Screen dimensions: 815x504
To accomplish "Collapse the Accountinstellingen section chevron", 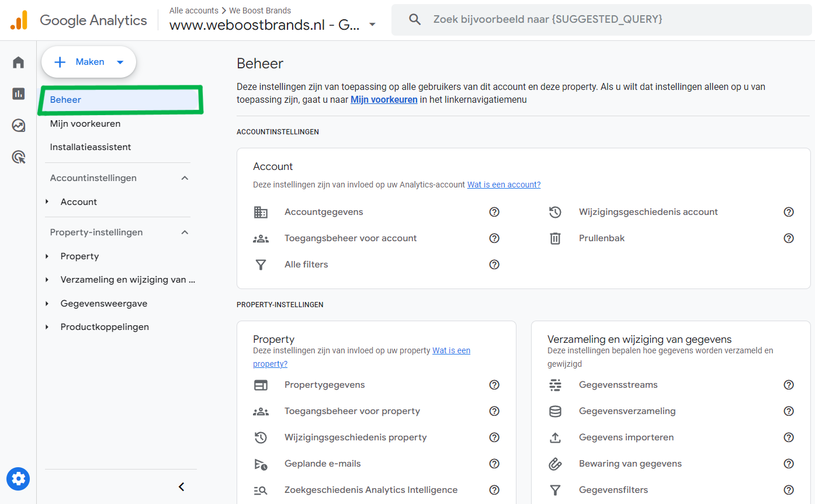I will (x=185, y=178).
